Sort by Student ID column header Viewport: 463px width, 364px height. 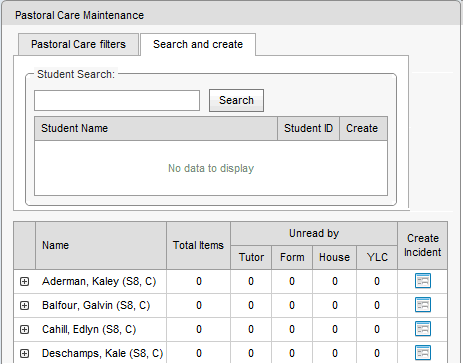coord(308,128)
